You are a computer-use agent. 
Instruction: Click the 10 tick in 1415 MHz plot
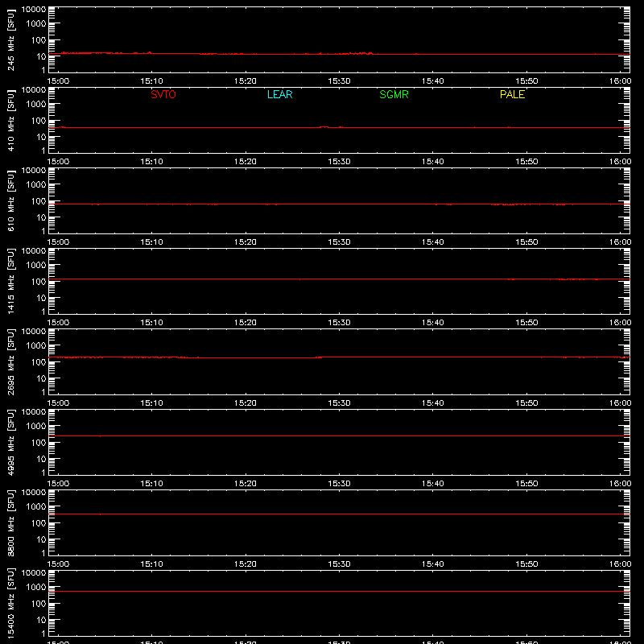(x=41, y=298)
